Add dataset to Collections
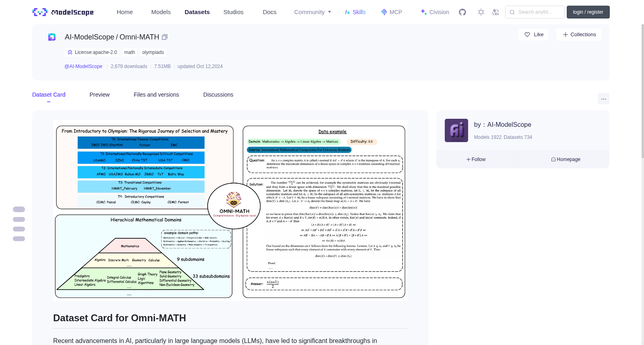The height and width of the screenshot is (345, 644). tap(579, 35)
